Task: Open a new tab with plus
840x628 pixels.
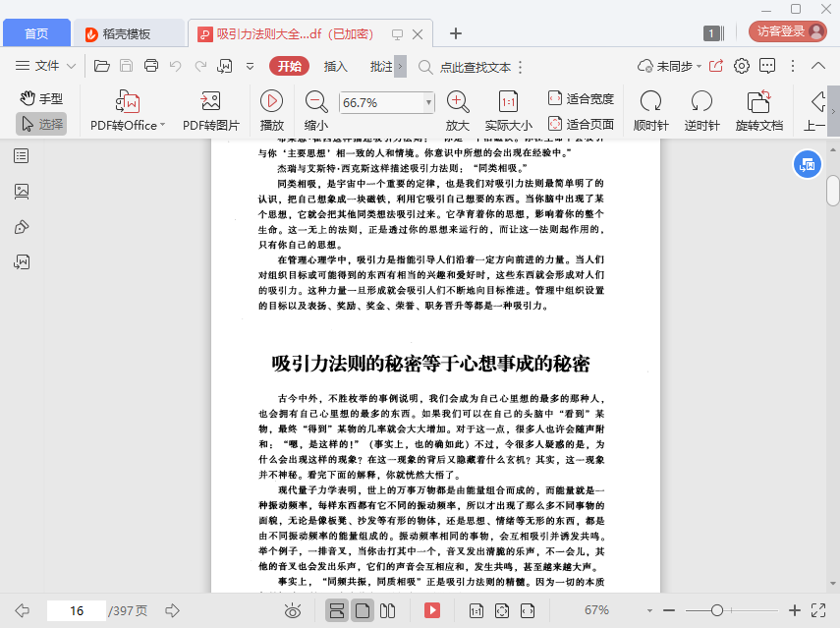Action: tap(455, 33)
